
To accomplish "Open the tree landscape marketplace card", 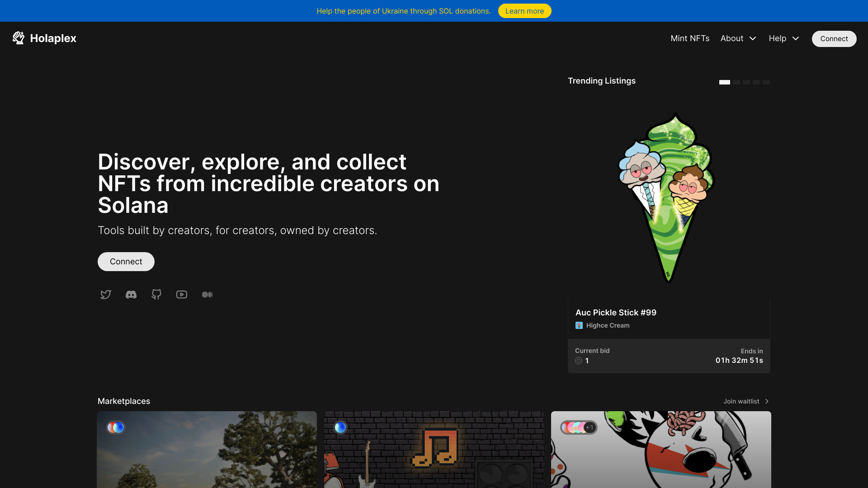I will (207, 450).
